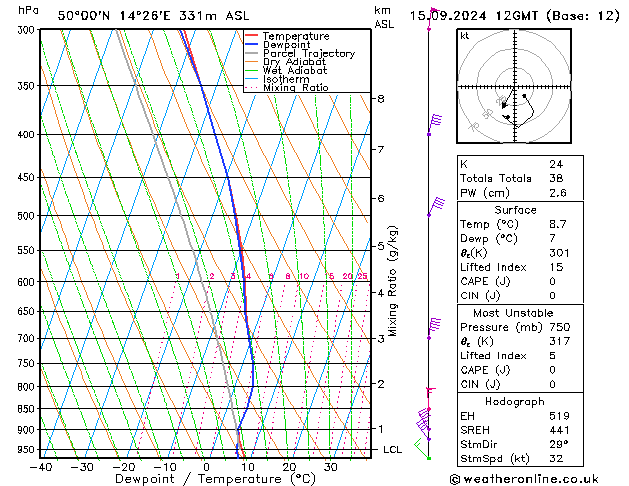This screenshot has width=629, height=486.
Task: Click the 500 hPa pressure axis label
Action: [x=24, y=215]
